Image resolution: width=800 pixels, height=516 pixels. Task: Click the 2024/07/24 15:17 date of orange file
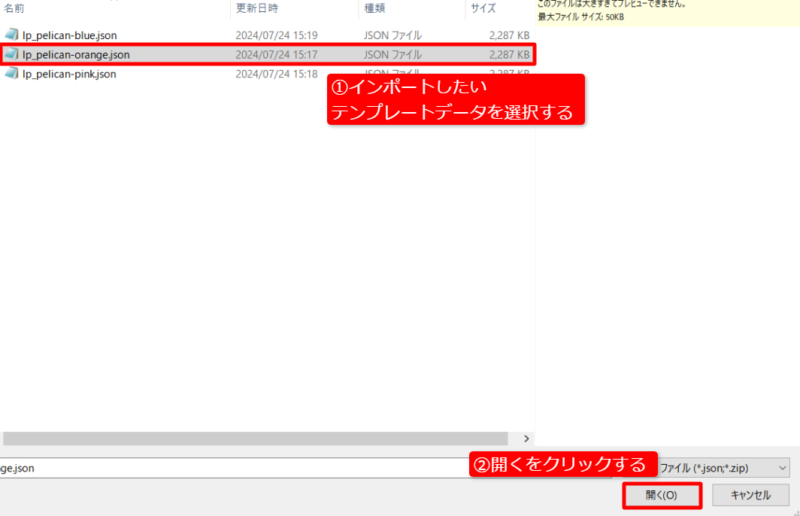[276, 54]
